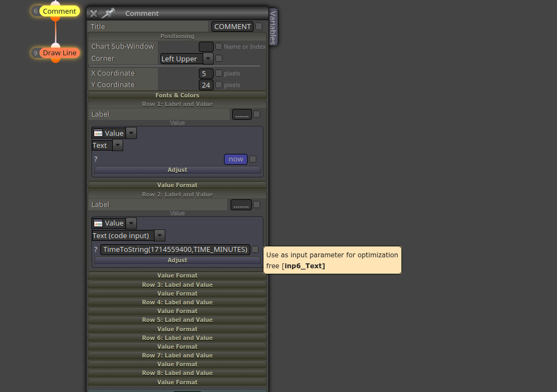557x392 pixels.
Task: Edit the COMMENT title field
Action: (232, 27)
